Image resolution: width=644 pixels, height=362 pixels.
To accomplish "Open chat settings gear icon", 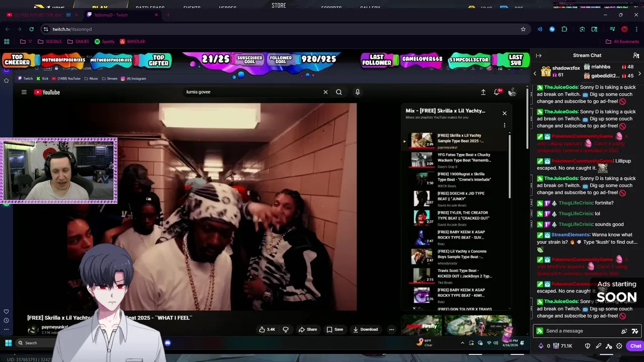I will point(619,346).
